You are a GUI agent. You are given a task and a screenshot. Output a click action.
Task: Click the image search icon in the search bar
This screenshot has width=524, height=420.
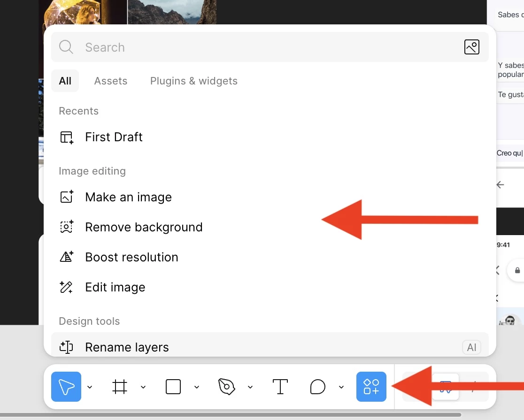pyautogui.click(x=471, y=47)
